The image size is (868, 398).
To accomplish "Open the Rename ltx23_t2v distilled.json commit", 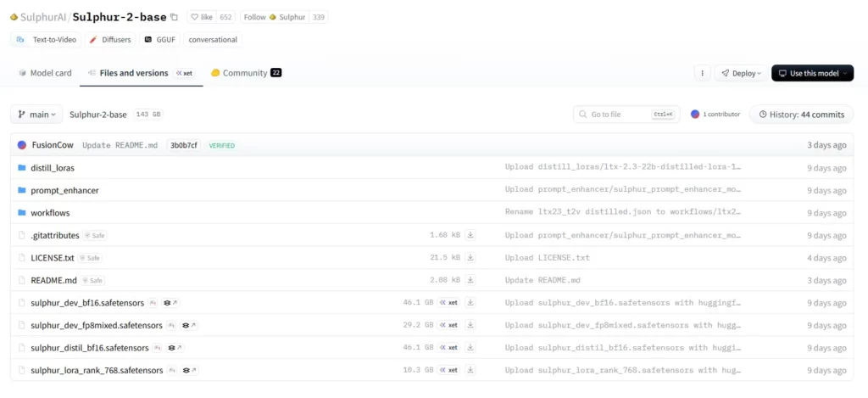I will pos(623,213).
